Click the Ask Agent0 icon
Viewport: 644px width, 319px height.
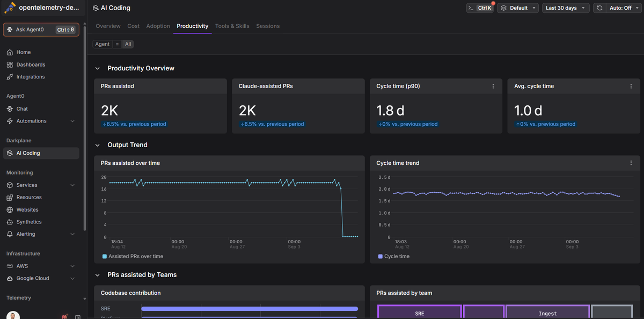(10, 30)
